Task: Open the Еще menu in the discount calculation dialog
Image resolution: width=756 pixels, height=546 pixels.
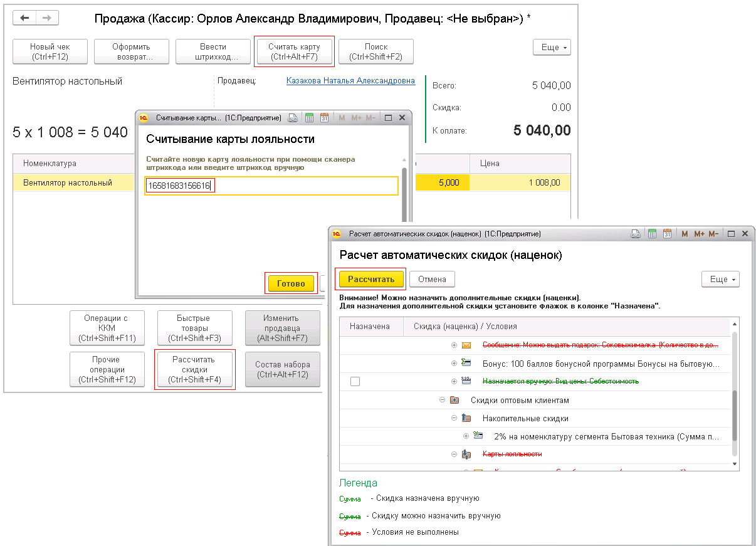Action: pyautogui.click(x=720, y=279)
